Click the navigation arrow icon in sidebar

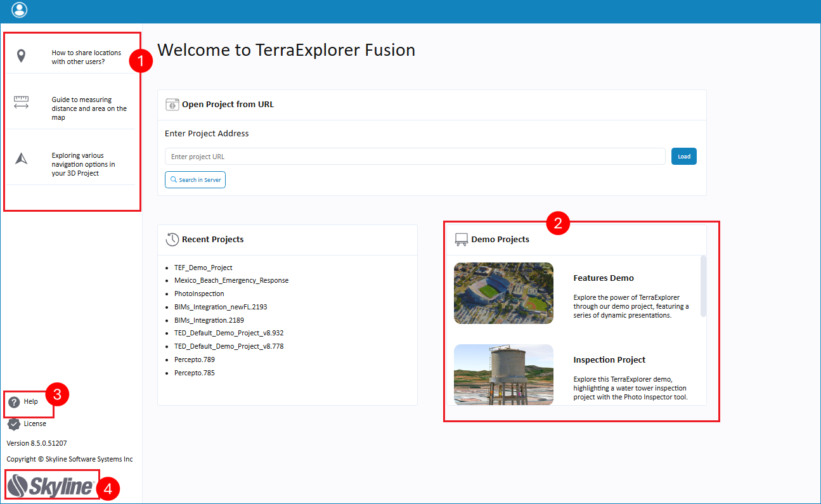22,158
